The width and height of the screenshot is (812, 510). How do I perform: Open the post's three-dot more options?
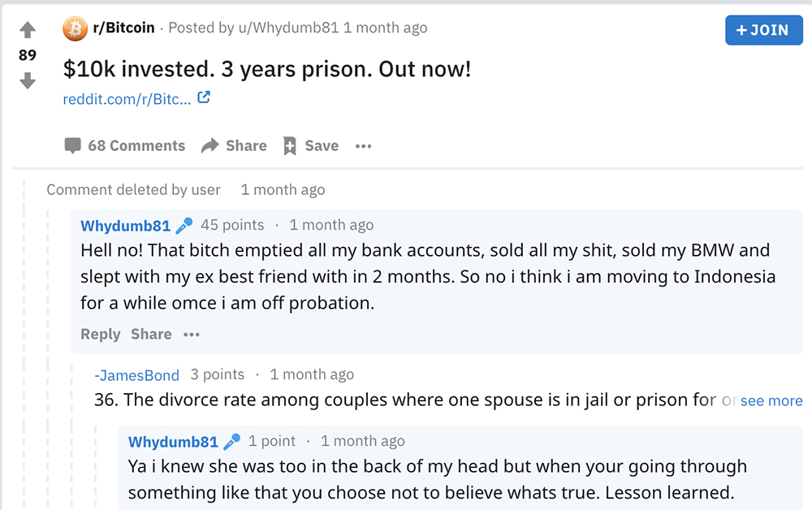coord(363,146)
